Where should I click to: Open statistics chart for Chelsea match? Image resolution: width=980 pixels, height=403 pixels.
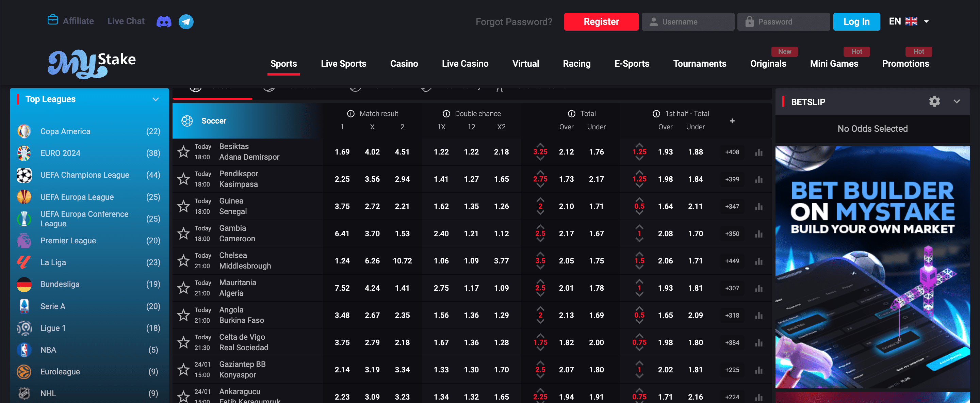tap(758, 261)
